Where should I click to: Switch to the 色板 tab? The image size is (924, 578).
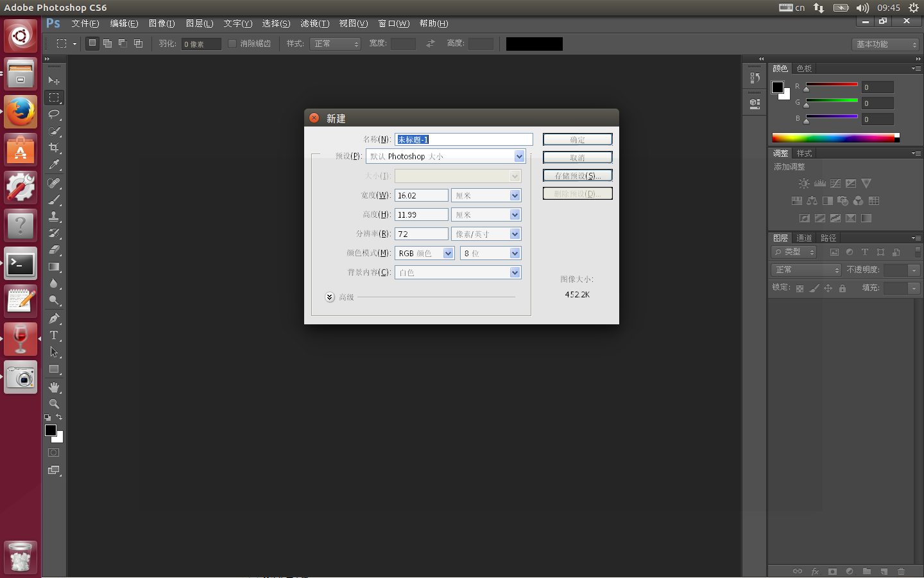click(x=804, y=68)
